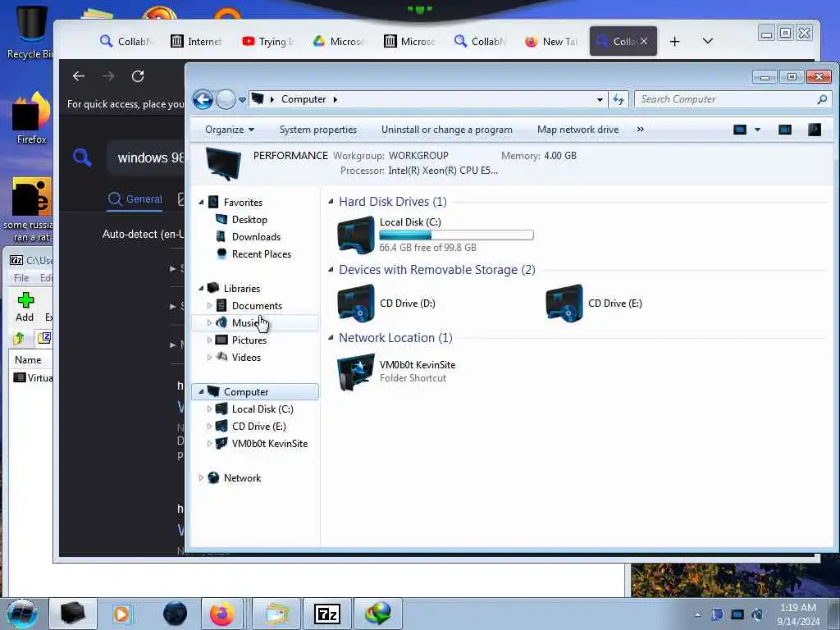Toggle the preview pane icon
This screenshot has height=630, width=840.
click(x=785, y=130)
